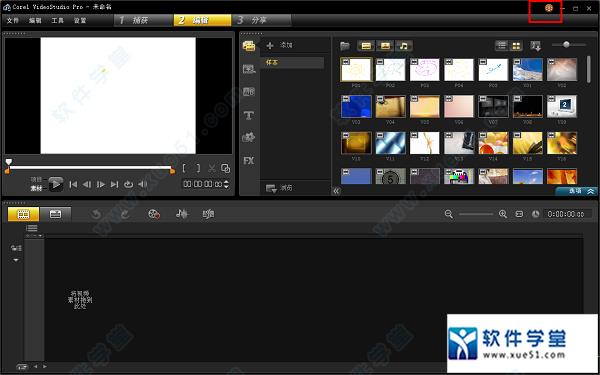Zoom in the timeline magnifier
This screenshot has height=375, width=600.
click(x=503, y=214)
